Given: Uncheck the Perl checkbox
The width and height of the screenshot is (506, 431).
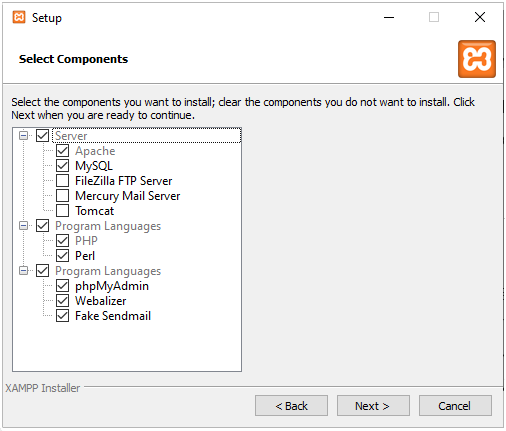Looking at the screenshot, I should (x=63, y=256).
